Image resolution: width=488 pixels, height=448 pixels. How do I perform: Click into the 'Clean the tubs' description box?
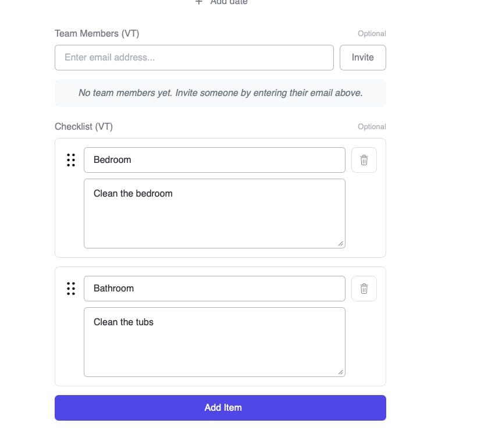[214, 342]
